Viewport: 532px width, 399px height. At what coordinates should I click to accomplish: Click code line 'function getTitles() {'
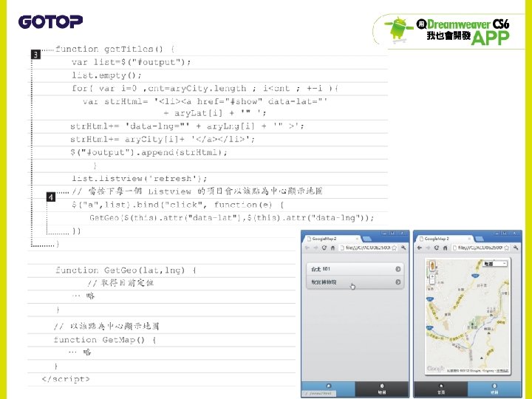[115, 50]
